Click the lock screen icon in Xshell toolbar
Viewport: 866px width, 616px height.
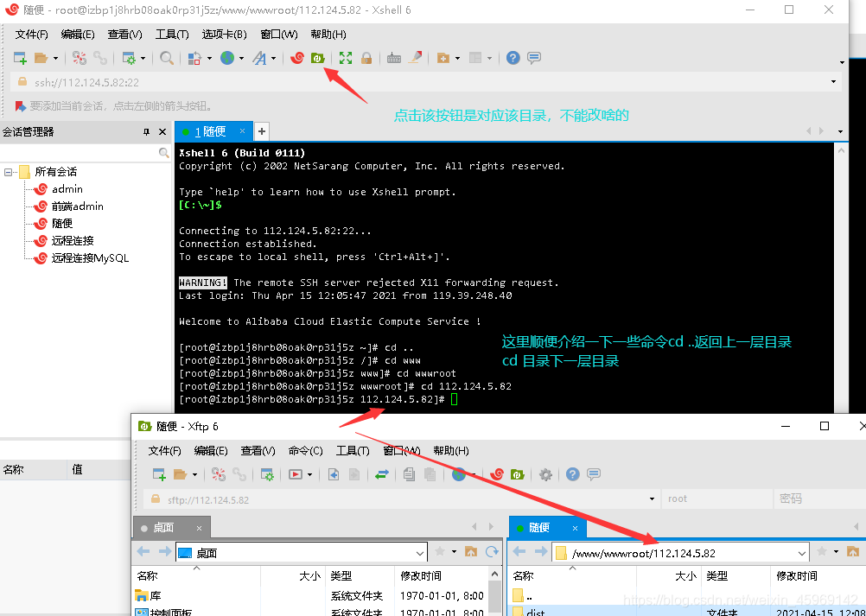366,58
